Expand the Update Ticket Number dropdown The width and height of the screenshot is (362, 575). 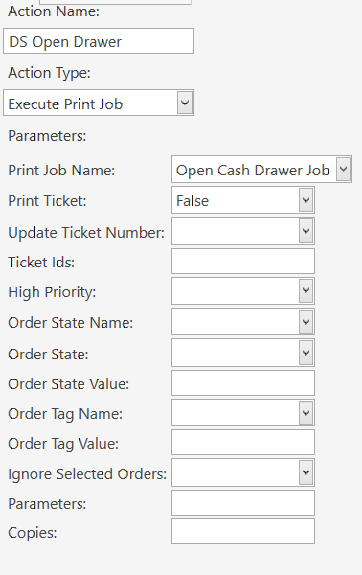pos(306,231)
